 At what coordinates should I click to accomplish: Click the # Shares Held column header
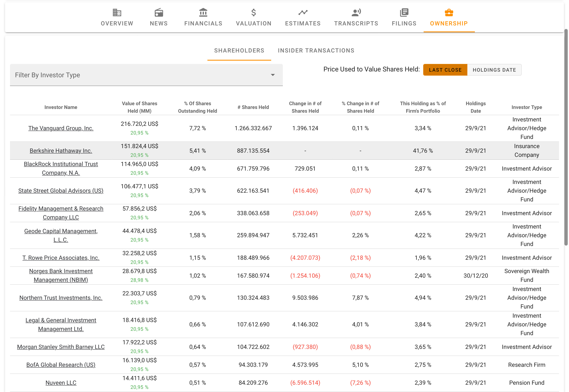pyautogui.click(x=253, y=107)
